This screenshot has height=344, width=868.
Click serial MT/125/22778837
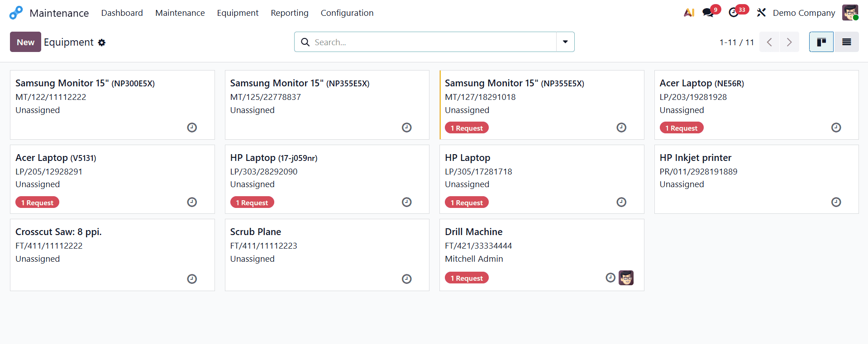266,97
